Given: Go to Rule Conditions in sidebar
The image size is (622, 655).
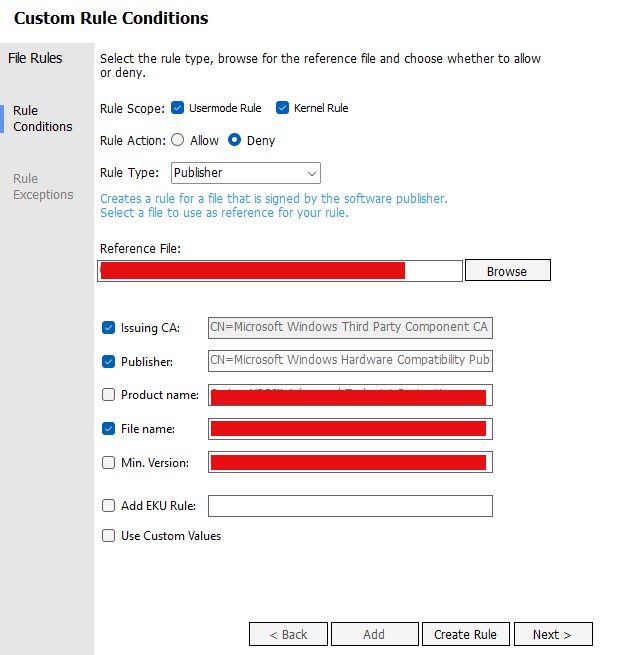Looking at the screenshot, I should tap(42, 119).
